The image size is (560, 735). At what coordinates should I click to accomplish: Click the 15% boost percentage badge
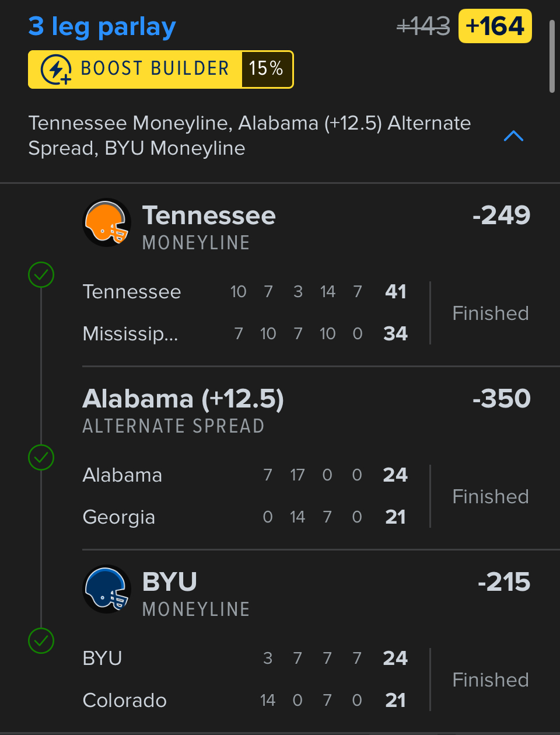pos(267,69)
